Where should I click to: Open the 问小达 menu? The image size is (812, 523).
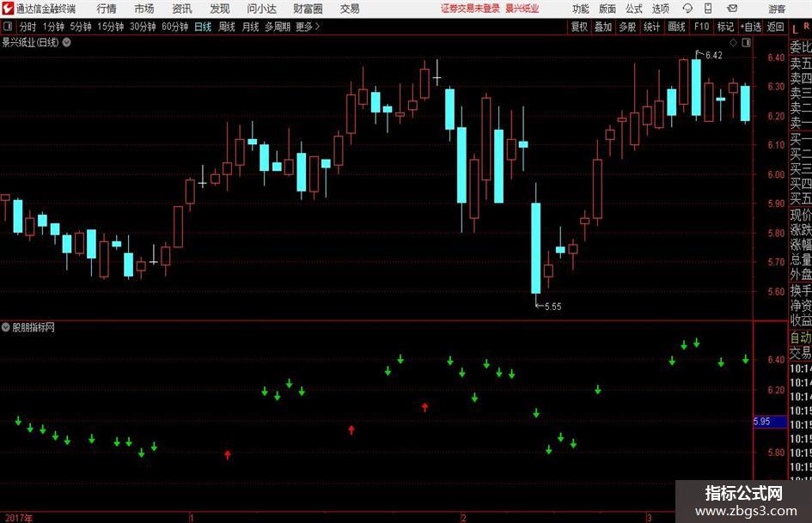click(x=261, y=9)
